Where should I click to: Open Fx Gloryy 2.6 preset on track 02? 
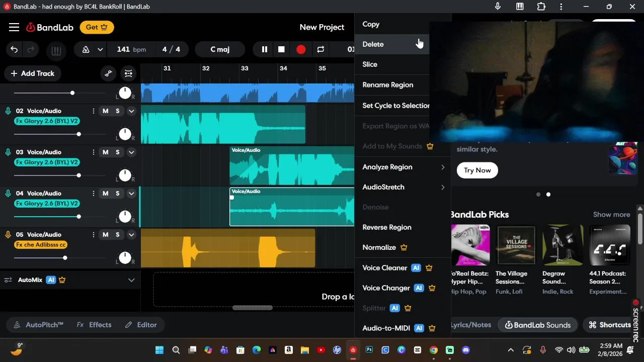pyautogui.click(x=47, y=121)
